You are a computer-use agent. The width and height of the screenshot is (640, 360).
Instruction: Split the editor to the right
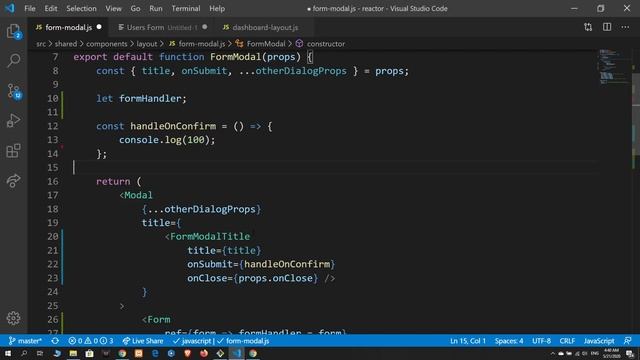click(607, 27)
